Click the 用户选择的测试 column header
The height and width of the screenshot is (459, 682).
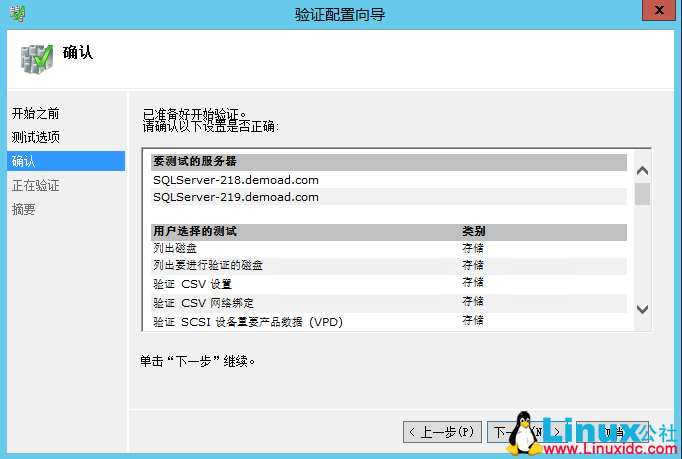195,231
